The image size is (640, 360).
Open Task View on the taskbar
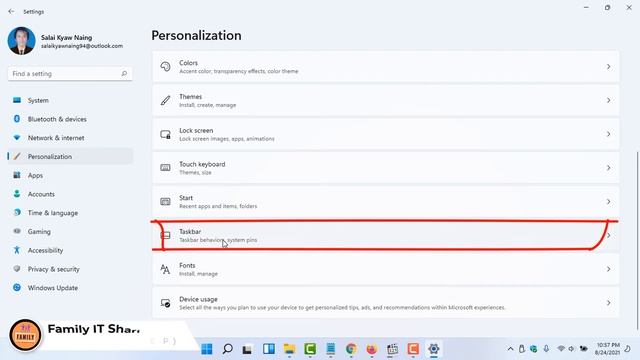(247, 349)
